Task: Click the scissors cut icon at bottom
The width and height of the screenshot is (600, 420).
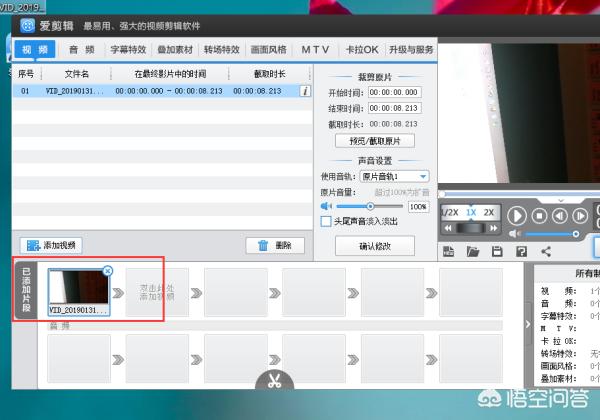Action: click(273, 381)
